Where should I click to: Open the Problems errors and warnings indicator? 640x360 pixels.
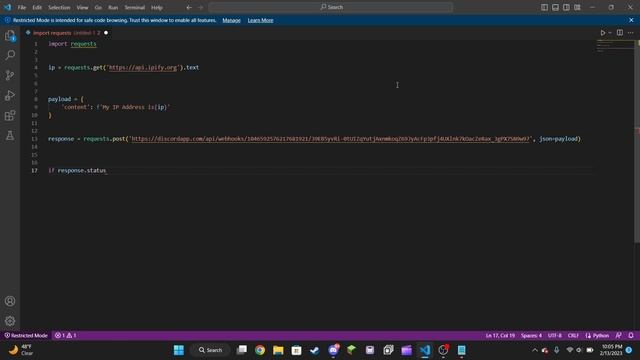click(x=65, y=336)
